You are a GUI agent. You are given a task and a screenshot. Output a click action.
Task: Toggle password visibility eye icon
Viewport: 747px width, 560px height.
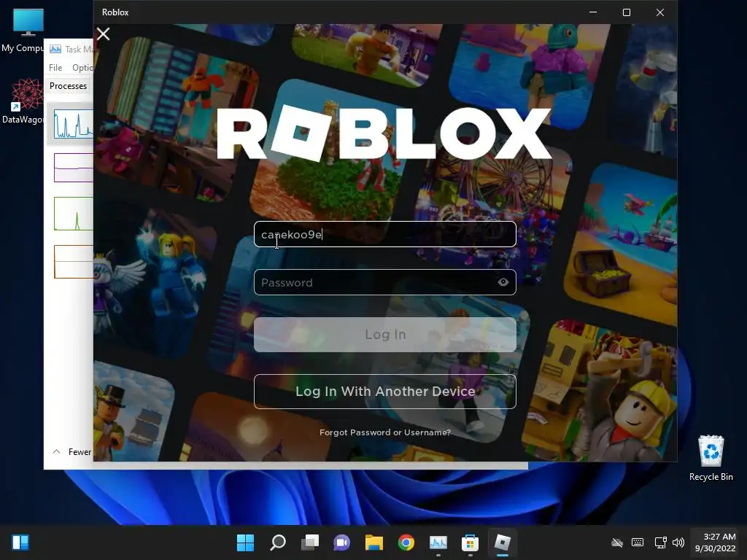point(503,282)
